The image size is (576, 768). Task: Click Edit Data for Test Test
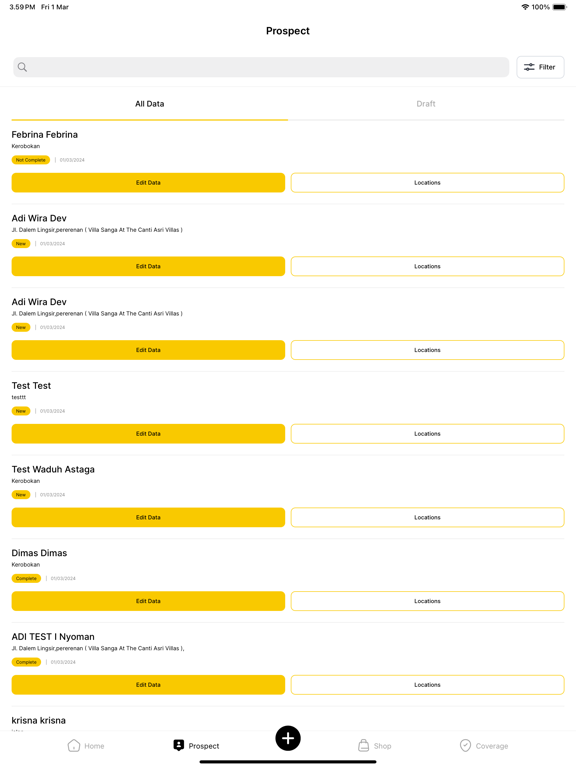148,434
